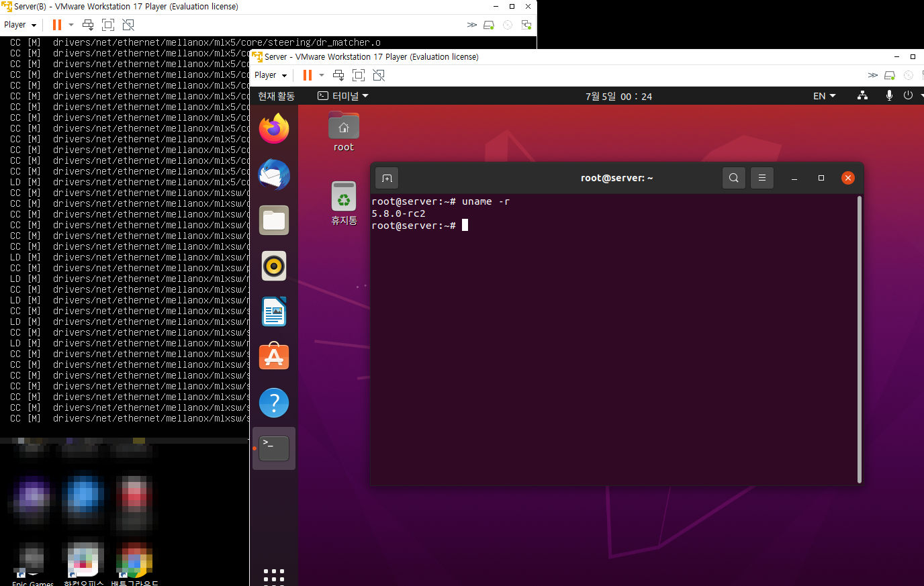Viewport: 924px width, 586px height.
Task: Click the dr_matcher.o line in Server(B) console
Action: [195, 42]
